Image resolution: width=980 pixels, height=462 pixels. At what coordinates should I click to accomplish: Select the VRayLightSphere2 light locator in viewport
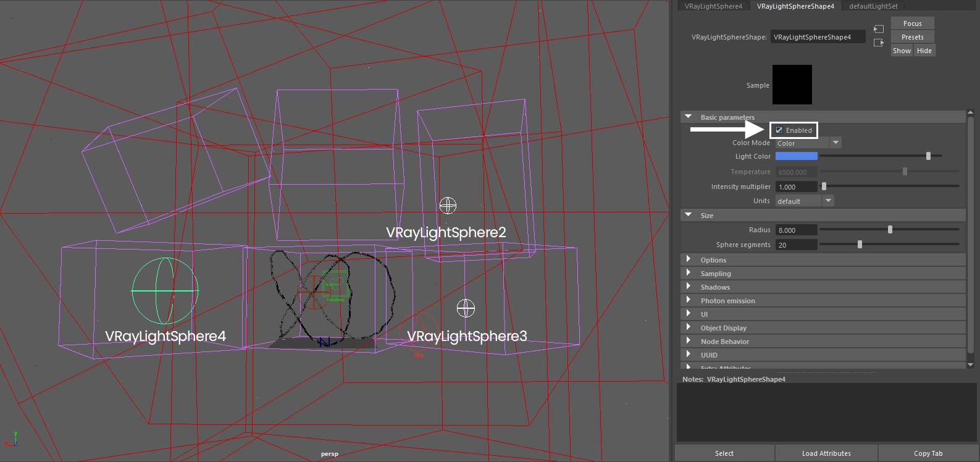(x=448, y=205)
